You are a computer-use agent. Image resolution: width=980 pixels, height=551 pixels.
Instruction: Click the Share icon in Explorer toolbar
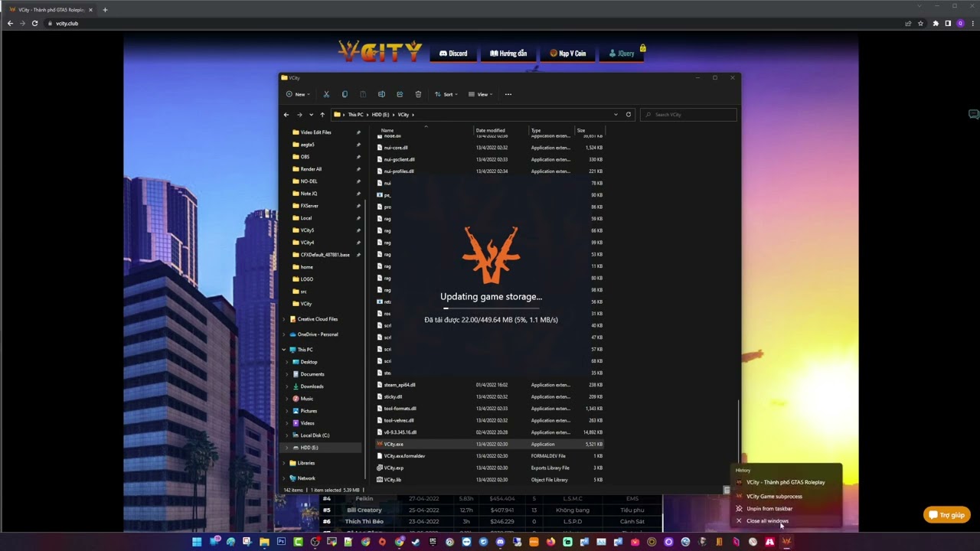pos(400,94)
